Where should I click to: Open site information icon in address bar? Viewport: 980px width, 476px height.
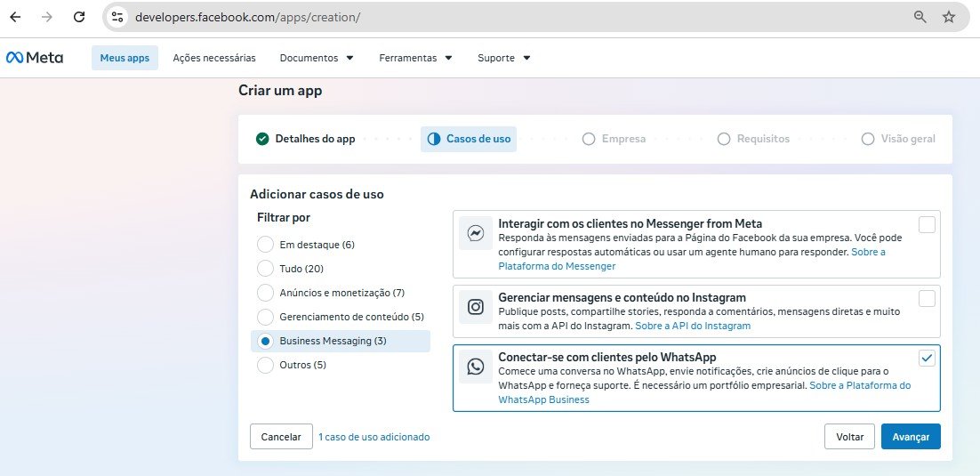(116, 17)
